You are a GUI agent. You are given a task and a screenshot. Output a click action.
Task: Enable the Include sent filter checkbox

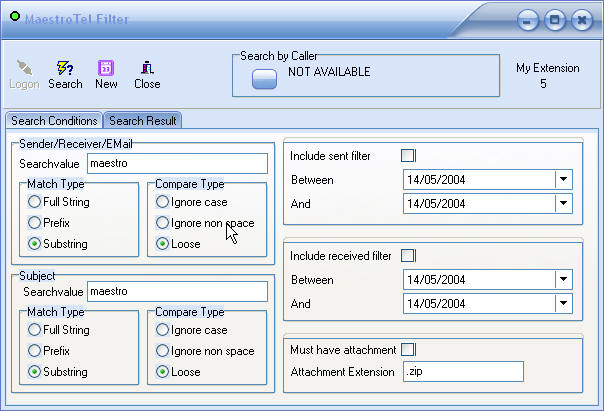[408, 156]
